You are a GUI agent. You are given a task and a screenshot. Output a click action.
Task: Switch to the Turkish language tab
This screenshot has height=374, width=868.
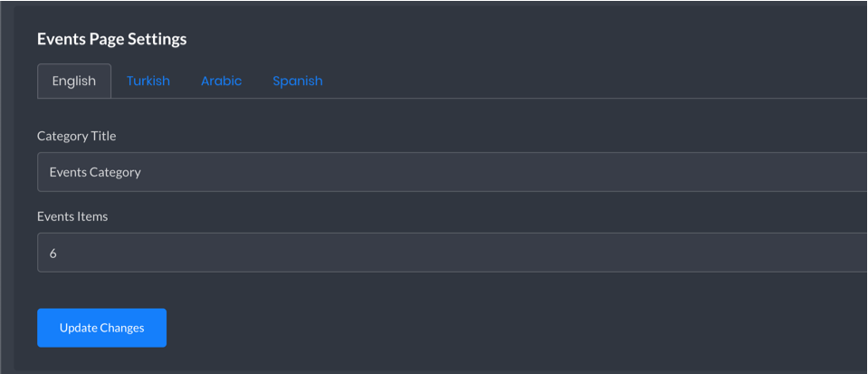tap(148, 81)
